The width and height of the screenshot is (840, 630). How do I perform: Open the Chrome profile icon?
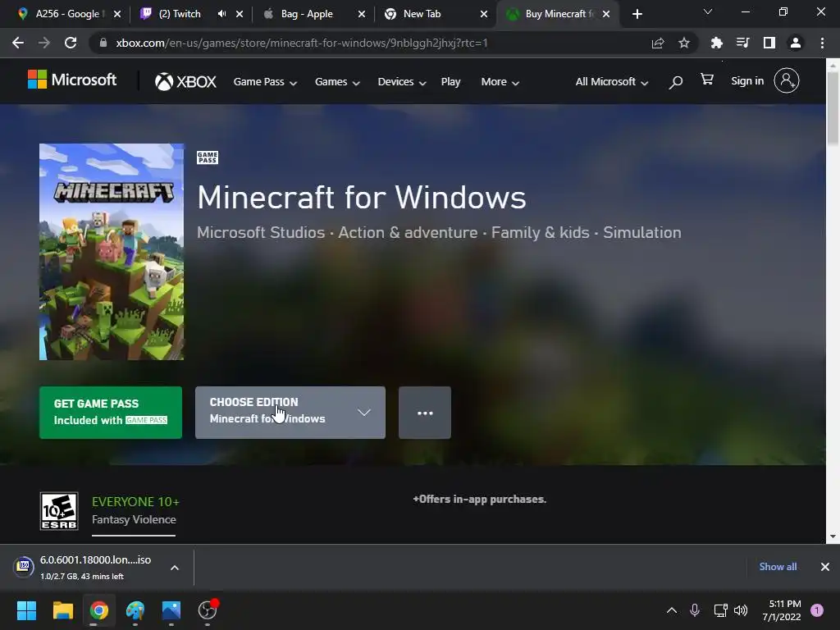pyautogui.click(x=796, y=43)
